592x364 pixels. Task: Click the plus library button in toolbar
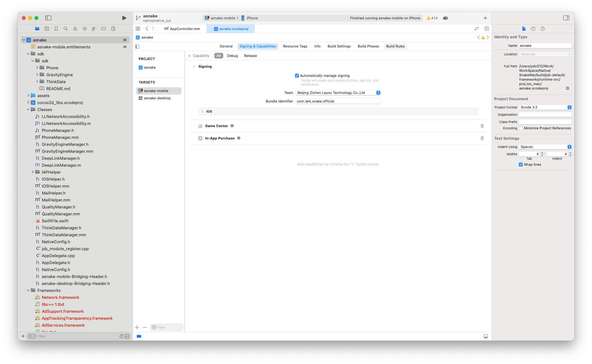(485, 18)
